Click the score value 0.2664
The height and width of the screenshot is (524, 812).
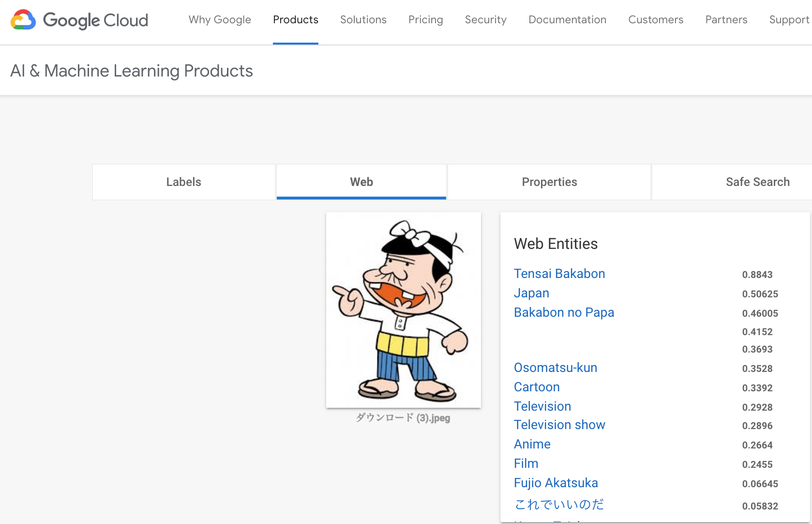[x=757, y=445]
